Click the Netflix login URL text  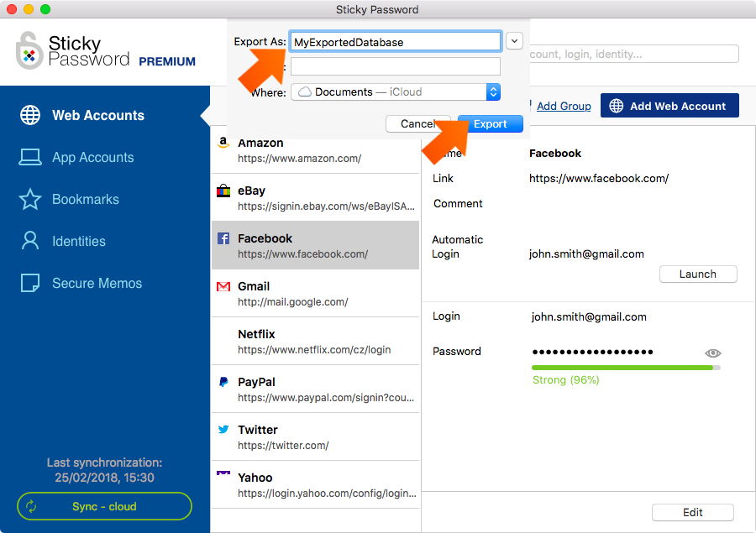point(314,350)
